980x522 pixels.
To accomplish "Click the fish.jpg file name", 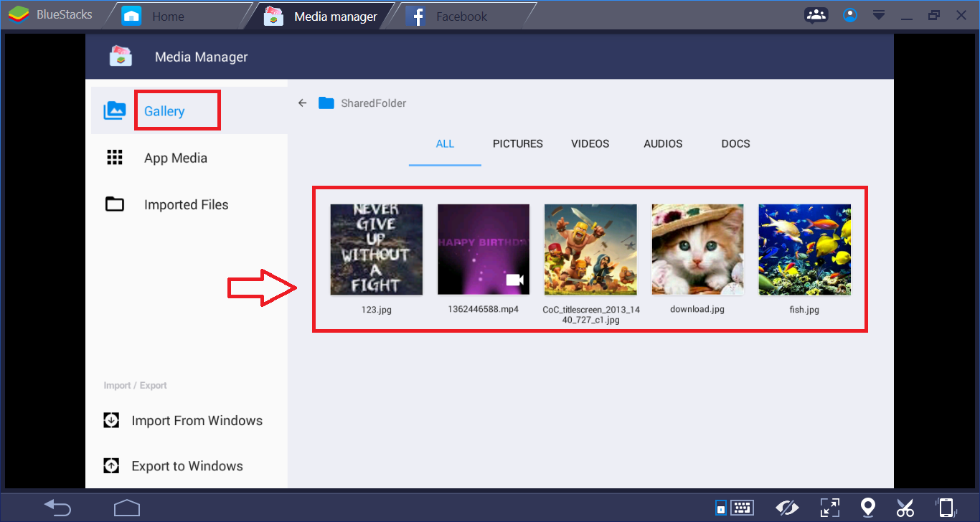I will pyautogui.click(x=804, y=310).
